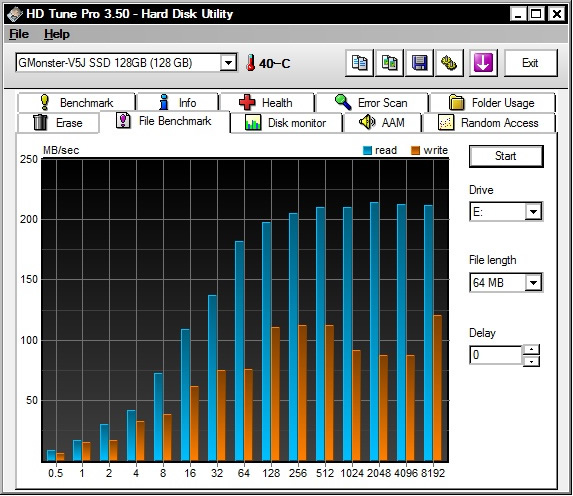Screen dimensions: 573x496
Task: Open options with the gears icon
Action: 449,63
